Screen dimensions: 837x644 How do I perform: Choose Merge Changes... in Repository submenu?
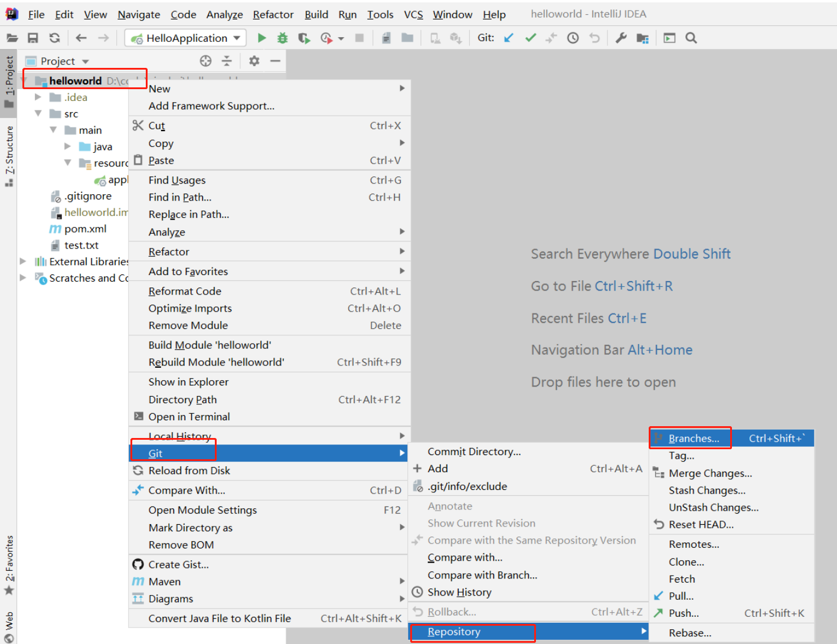[732, 473]
